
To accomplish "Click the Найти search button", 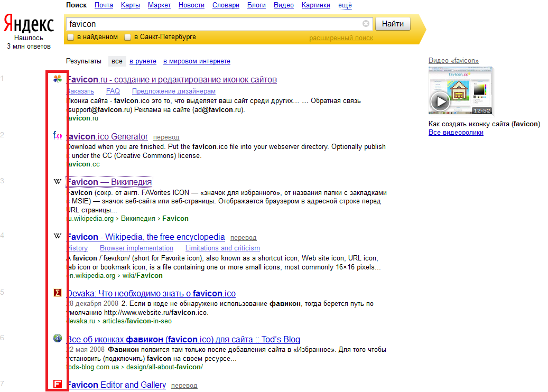I will point(393,24).
